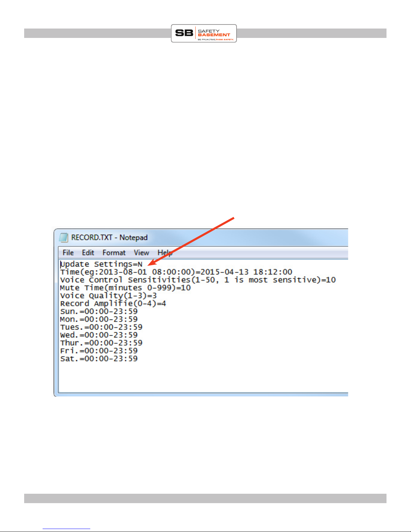Place cursor after Update Settings=N
Image resolution: width=411 pixels, height=532 pixels.
(x=143, y=264)
